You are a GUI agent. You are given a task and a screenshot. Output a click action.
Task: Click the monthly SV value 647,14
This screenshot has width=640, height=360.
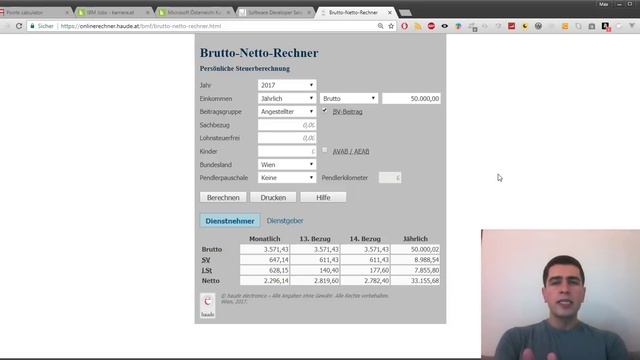(264, 260)
